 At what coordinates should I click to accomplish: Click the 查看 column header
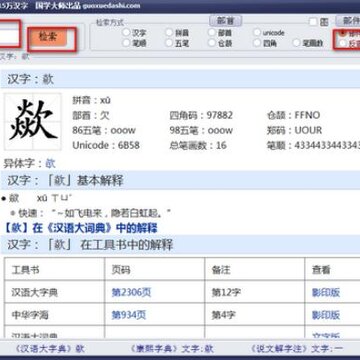pyautogui.click(x=332, y=269)
